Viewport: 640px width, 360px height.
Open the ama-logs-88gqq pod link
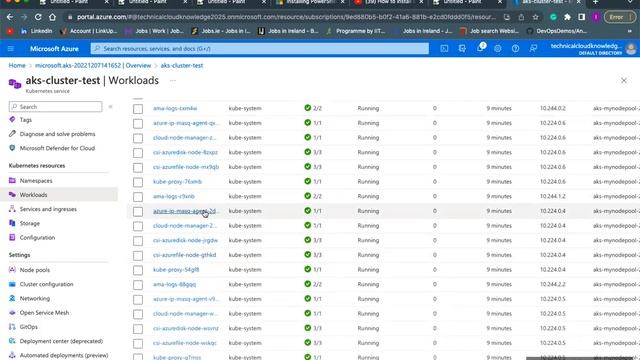(174, 284)
